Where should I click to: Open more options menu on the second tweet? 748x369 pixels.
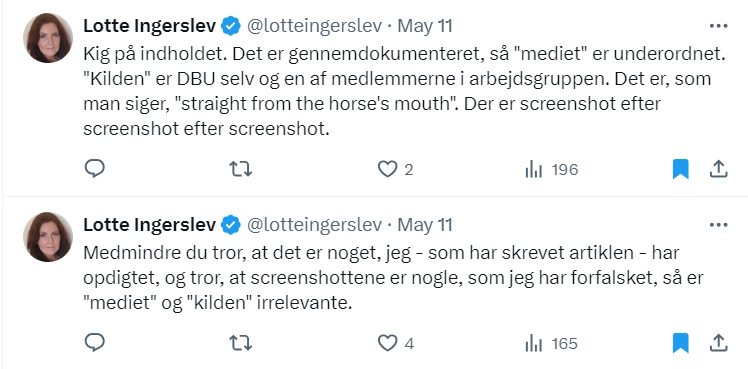click(718, 225)
